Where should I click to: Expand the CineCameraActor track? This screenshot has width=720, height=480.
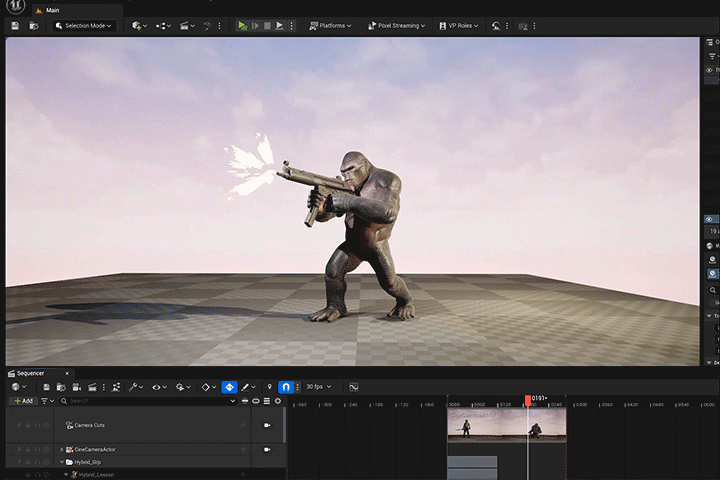pos(62,450)
